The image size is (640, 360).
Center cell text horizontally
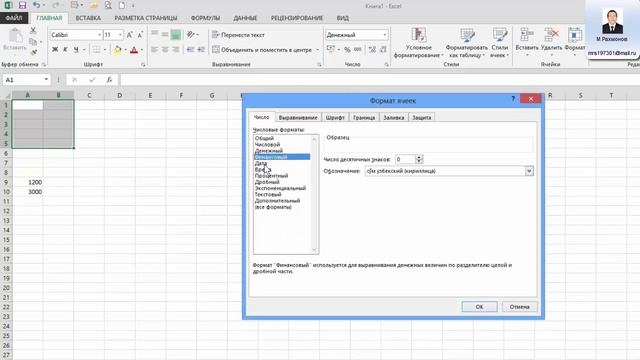pyautogui.click(x=165, y=50)
